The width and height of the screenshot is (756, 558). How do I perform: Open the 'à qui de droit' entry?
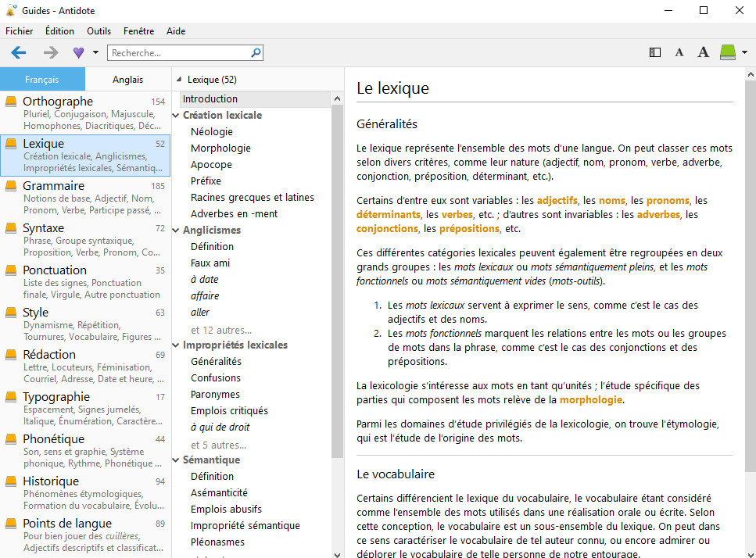[220, 427]
